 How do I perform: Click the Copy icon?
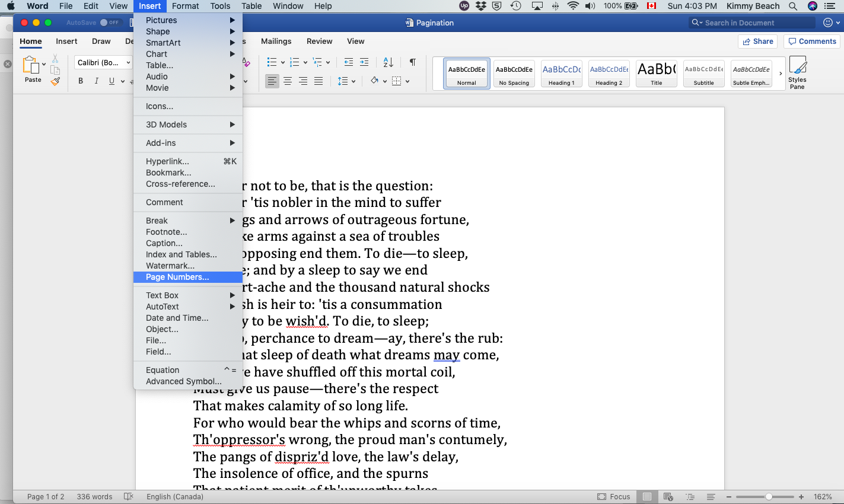tap(55, 70)
